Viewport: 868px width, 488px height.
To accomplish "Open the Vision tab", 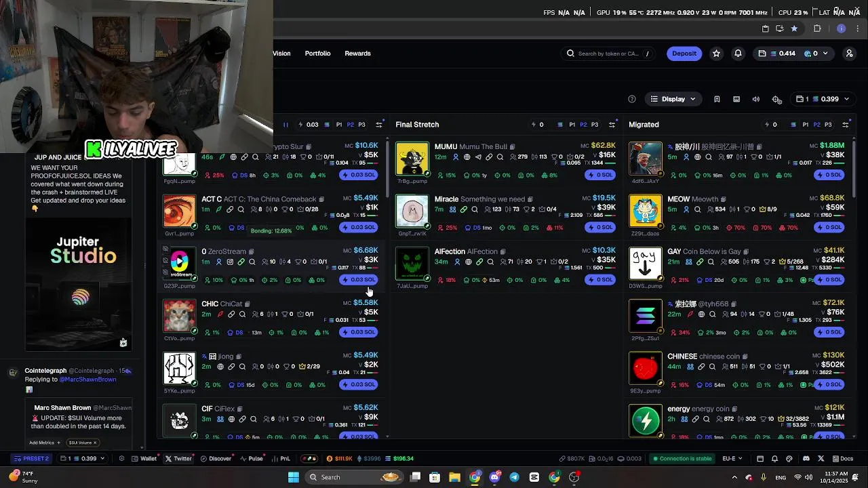I will pos(281,54).
